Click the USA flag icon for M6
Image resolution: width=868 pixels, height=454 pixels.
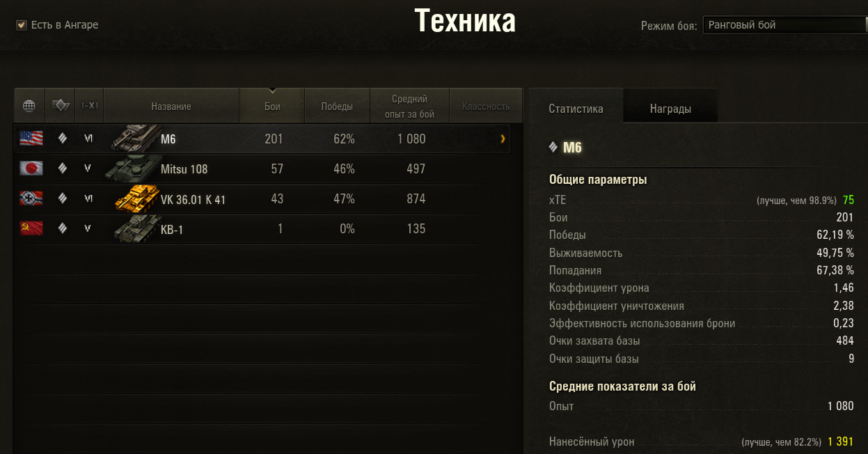click(x=31, y=139)
